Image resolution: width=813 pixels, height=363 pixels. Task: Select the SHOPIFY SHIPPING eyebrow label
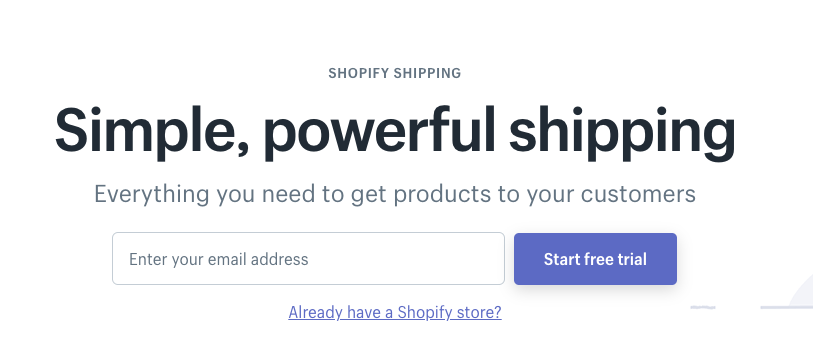click(395, 73)
